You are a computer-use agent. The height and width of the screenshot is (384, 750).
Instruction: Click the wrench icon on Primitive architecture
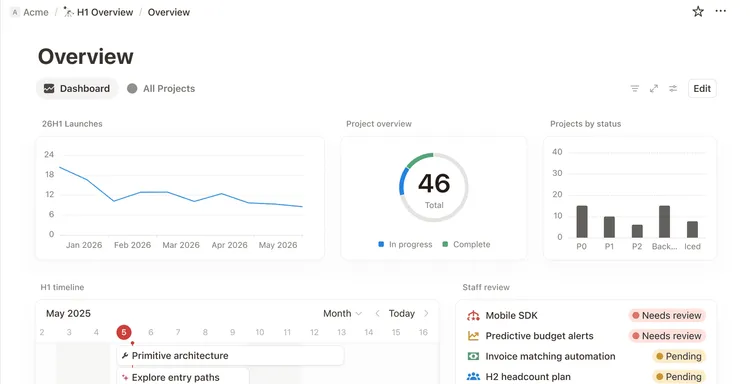click(125, 356)
